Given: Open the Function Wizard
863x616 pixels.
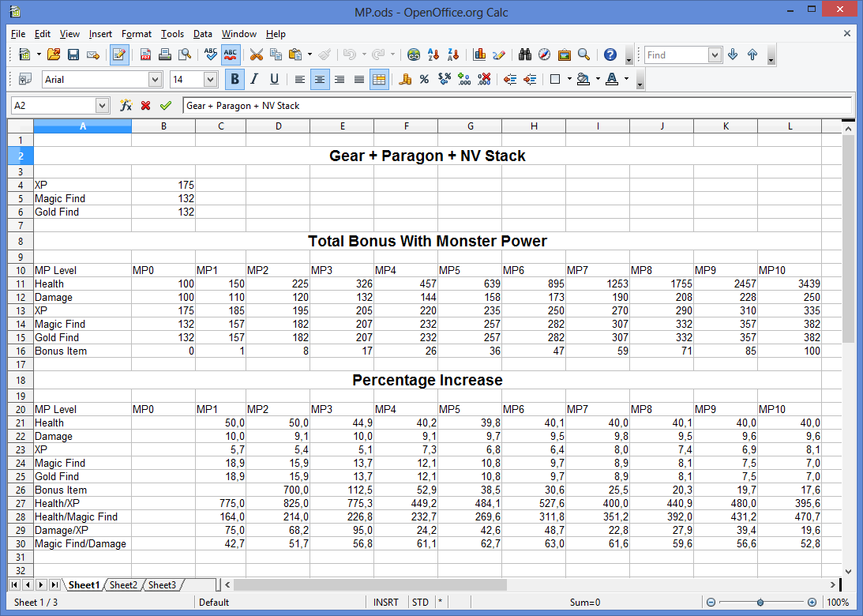Looking at the screenshot, I should (126, 105).
